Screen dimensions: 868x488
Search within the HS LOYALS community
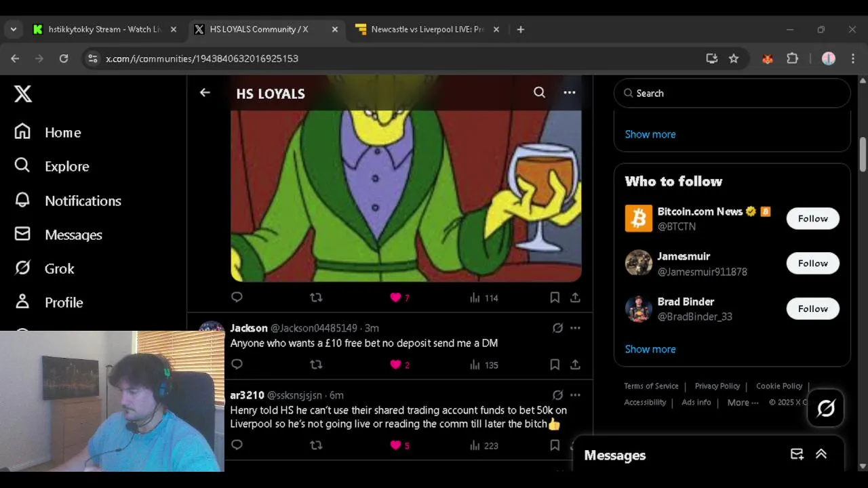[539, 93]
